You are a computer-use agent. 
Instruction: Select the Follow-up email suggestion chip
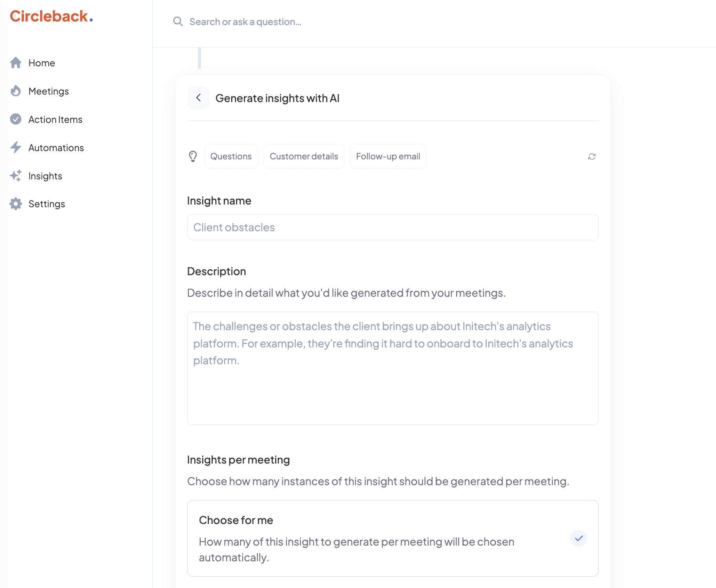pos(388,156)
